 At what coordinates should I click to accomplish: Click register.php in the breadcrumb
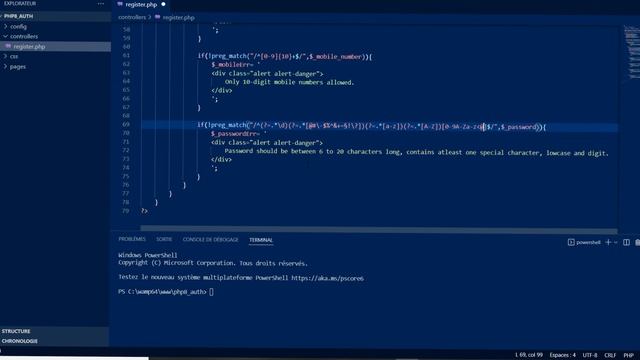[178, 18]
